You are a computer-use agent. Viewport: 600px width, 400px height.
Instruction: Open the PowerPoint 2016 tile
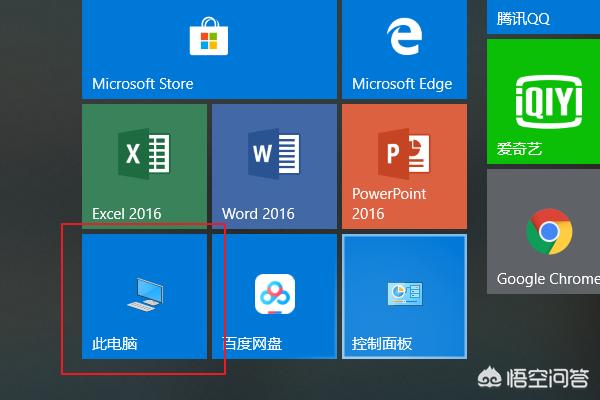(404, 167)
